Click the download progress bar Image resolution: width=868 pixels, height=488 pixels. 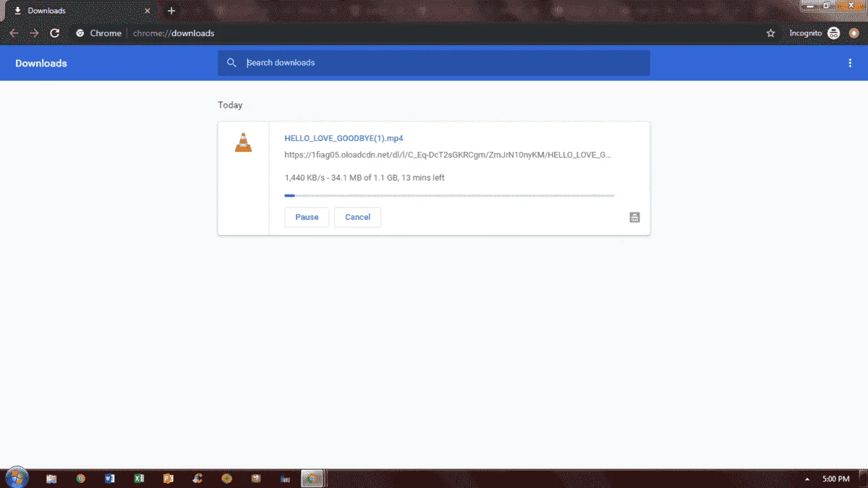(x=449, y=195)
